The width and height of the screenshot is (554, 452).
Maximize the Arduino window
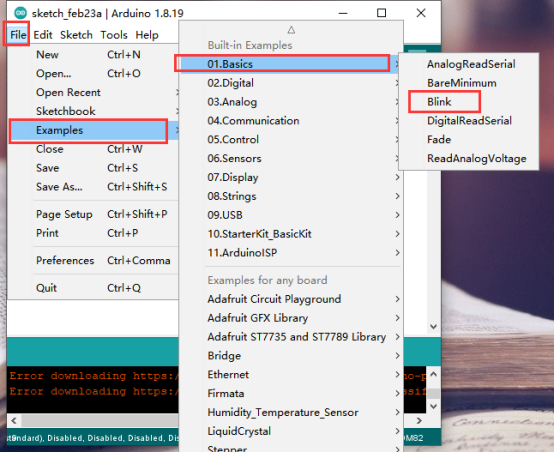click(x=381, y=13)
